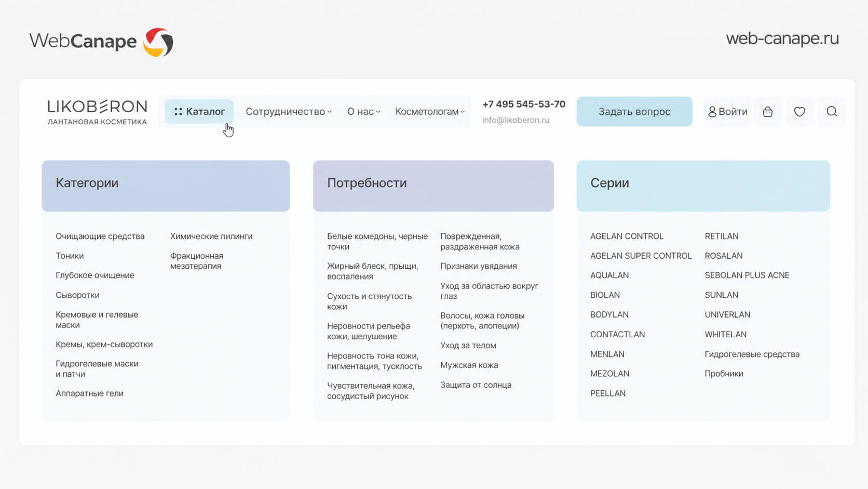Screen dimensions: 868x489
Task: Select the BIOLAN series
Action: point(605,295)
